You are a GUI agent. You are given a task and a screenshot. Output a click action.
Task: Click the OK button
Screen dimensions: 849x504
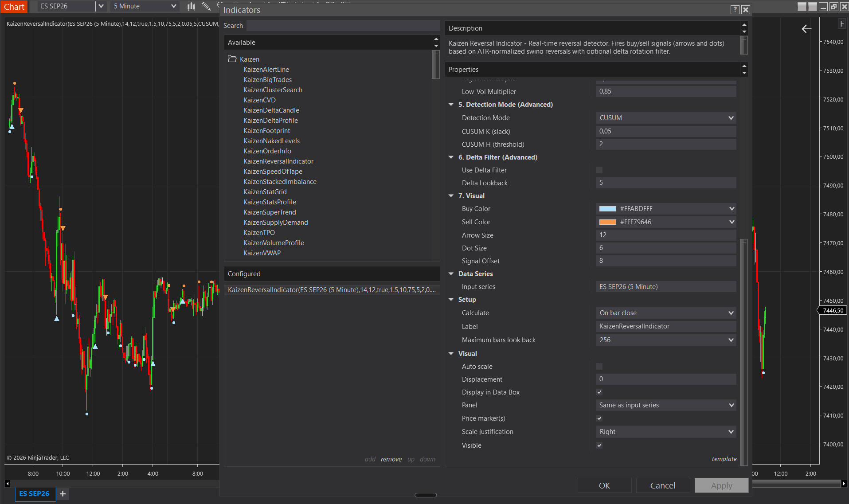coord(604,486)
